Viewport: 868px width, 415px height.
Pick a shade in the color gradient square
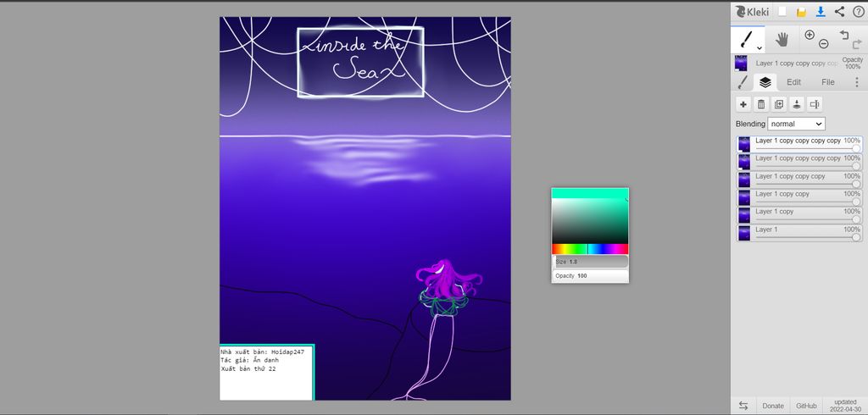590,221
